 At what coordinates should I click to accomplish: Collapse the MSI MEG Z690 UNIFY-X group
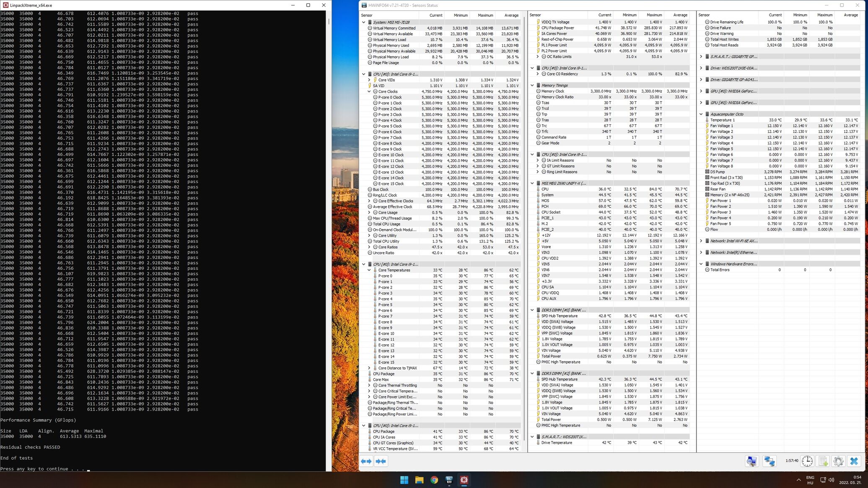(532, 183)
